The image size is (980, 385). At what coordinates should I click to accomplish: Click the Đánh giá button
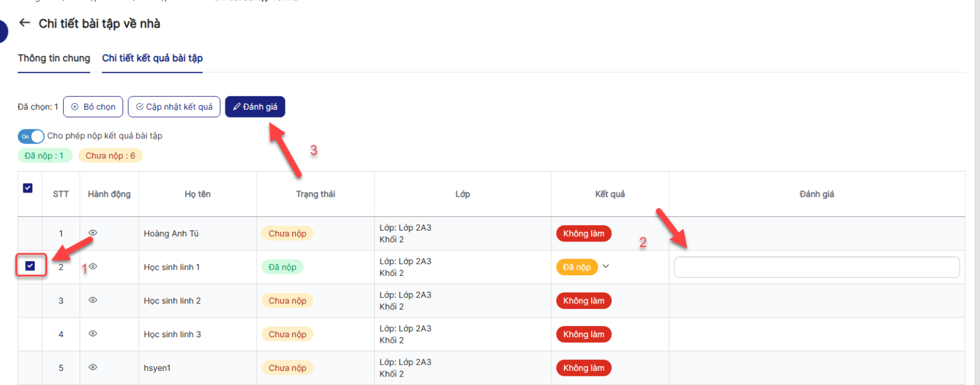(x=255, y=107)
